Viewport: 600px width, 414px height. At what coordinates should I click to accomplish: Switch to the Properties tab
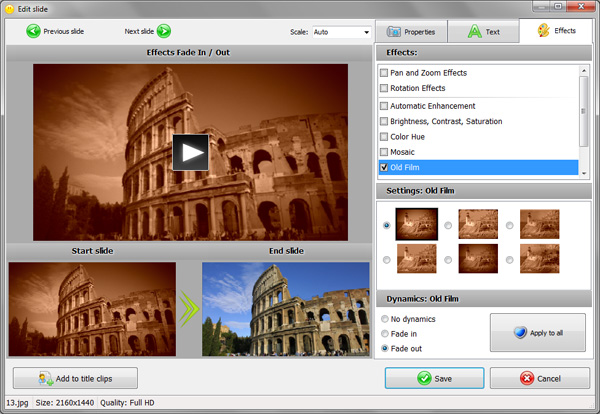tap(410, 31)
